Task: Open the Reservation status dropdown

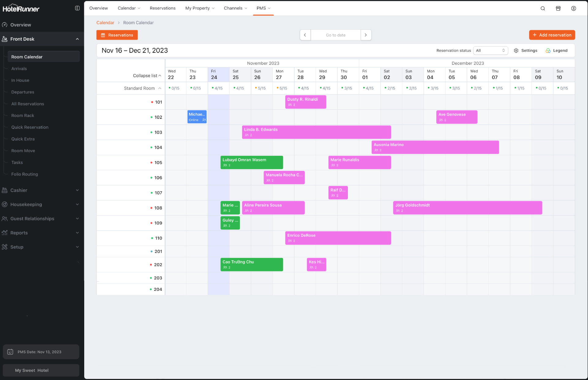Action: coord(490,51)
